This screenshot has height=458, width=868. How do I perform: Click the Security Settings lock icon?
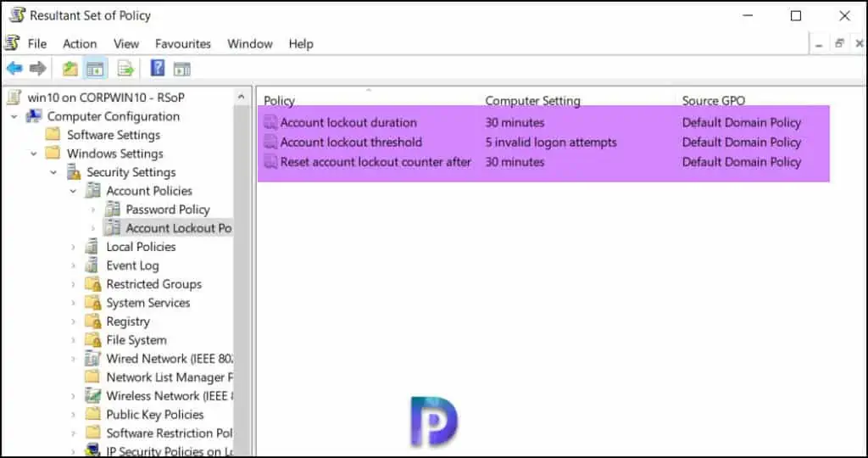[74, 172]
